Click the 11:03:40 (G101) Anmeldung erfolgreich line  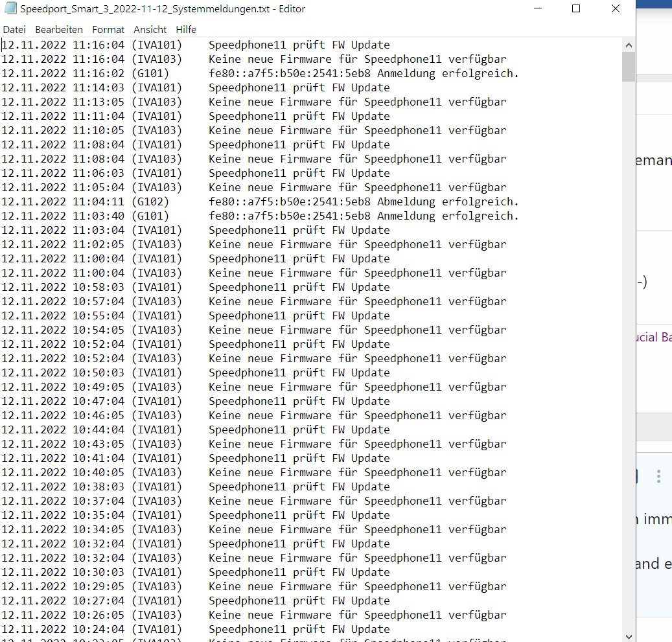point(260,216)
